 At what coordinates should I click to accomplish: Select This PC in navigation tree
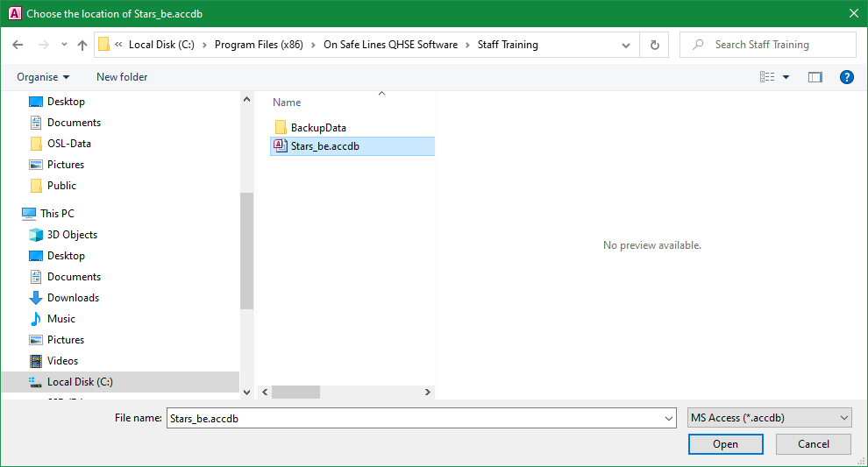(x=57, y=214)
